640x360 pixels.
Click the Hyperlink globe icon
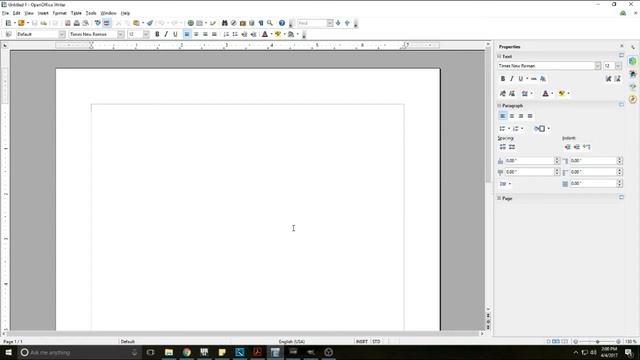[191, 23]
